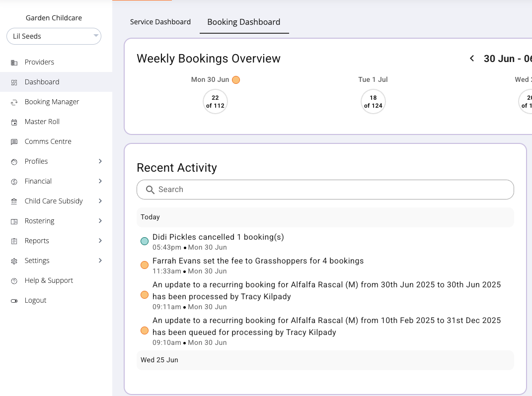Click the Profiles face icon

coord(14,162)
